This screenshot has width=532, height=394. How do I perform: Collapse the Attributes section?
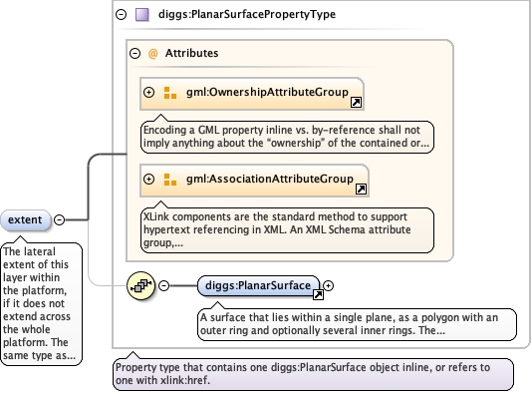pos(135,53)
